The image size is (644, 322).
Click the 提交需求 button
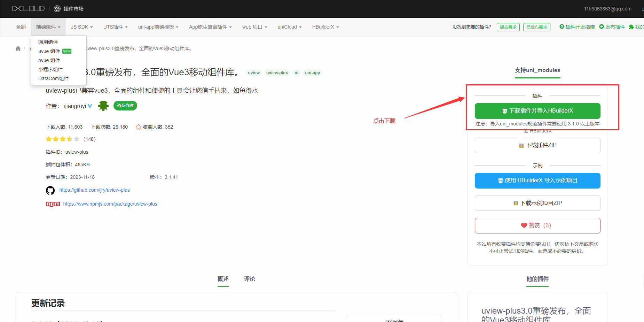[508, 27]
